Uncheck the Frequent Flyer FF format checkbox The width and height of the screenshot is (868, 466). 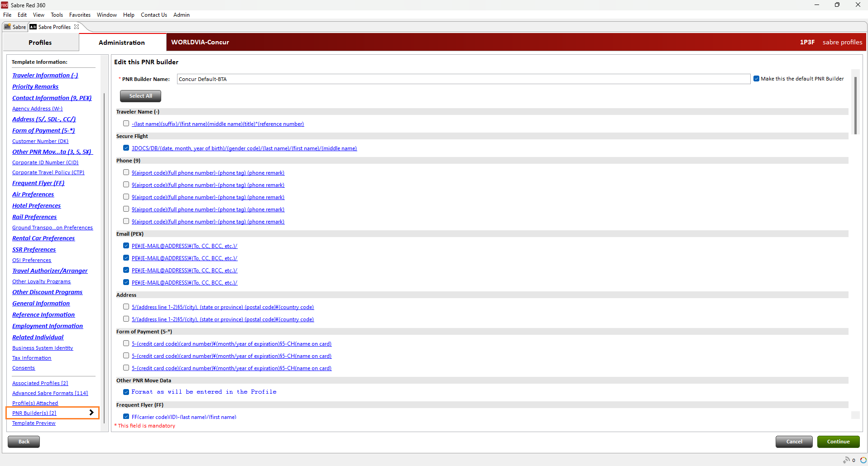(126, 416)
